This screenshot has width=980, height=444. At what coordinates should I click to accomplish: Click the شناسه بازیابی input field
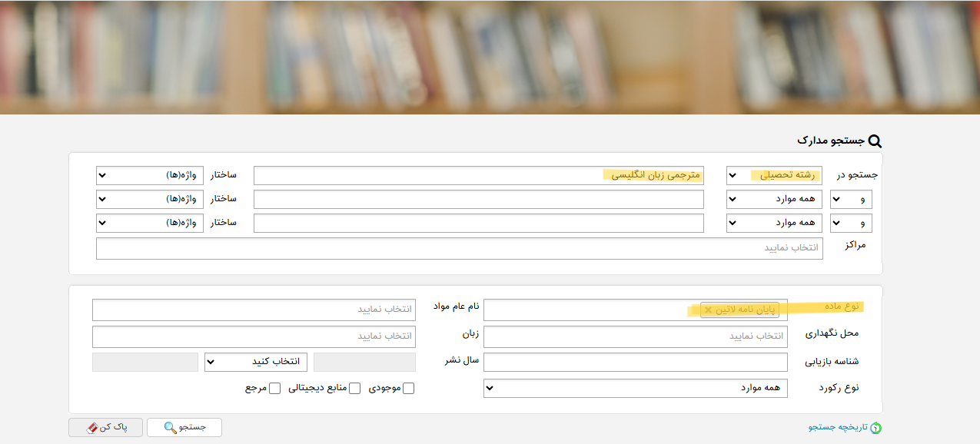coord(636,362)
